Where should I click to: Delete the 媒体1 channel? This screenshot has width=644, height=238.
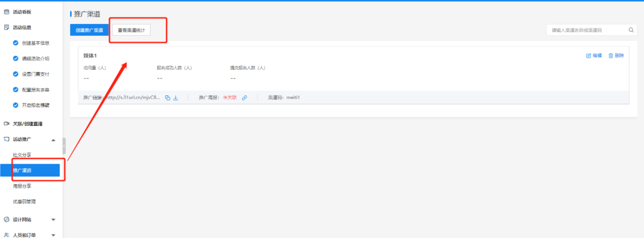(x=616, y=56)
